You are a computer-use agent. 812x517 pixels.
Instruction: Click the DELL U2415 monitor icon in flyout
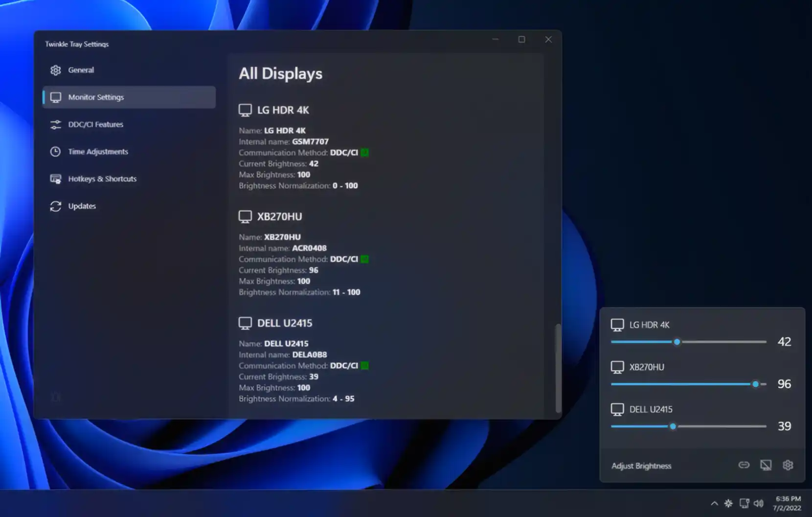(x=617, y=409)
